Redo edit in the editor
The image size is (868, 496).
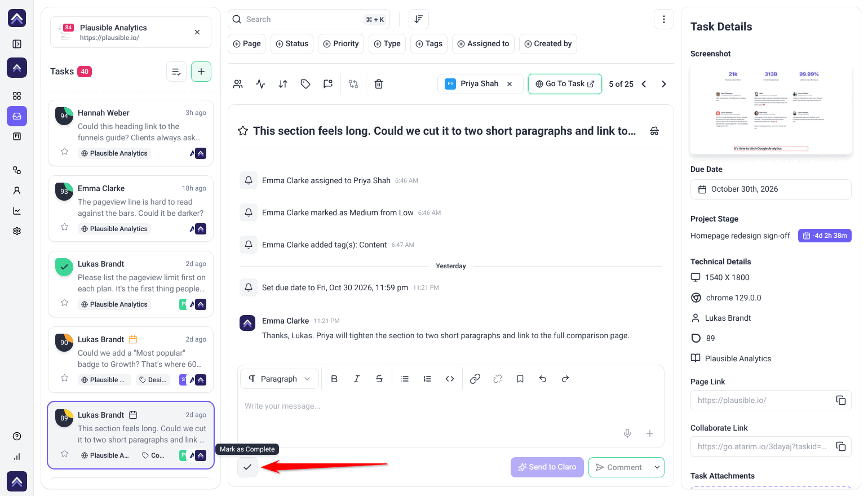tap(565, 379)
